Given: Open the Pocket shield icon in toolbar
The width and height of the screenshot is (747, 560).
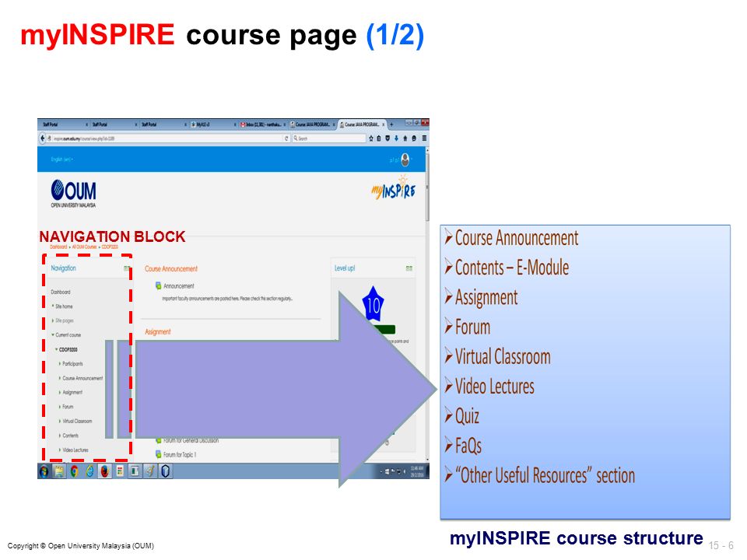Looking at the screenshot, I should click(x=388, y=138).
